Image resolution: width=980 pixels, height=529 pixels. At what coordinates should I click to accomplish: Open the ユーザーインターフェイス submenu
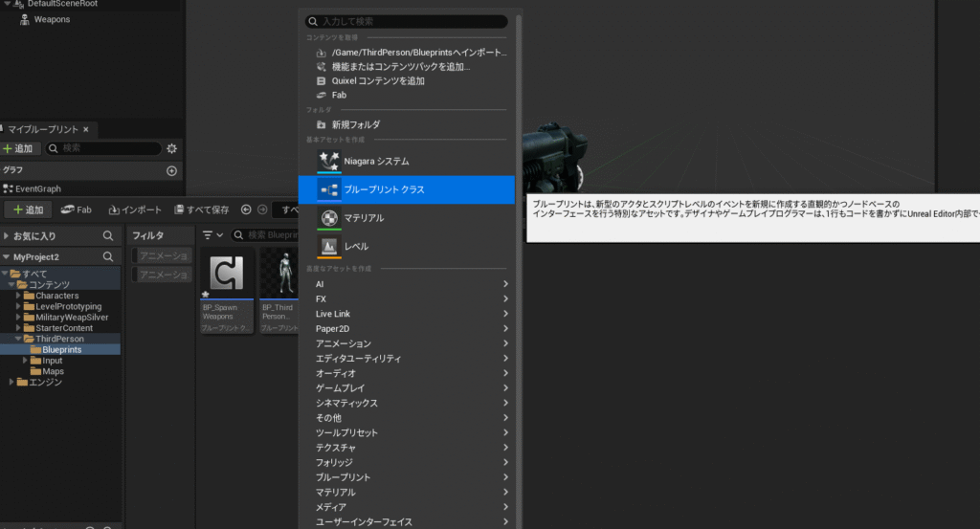coord(406,521)
